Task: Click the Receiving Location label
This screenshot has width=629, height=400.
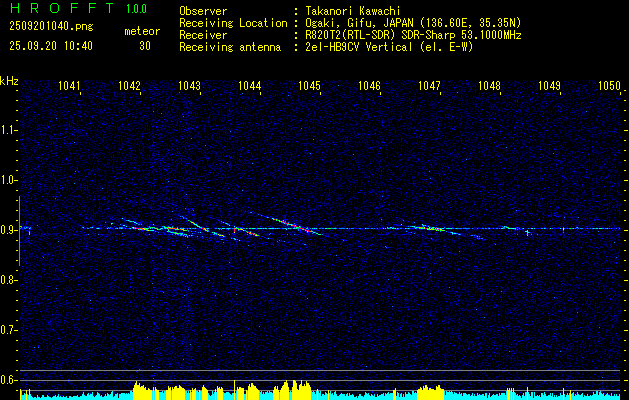Action: [233, 23]
